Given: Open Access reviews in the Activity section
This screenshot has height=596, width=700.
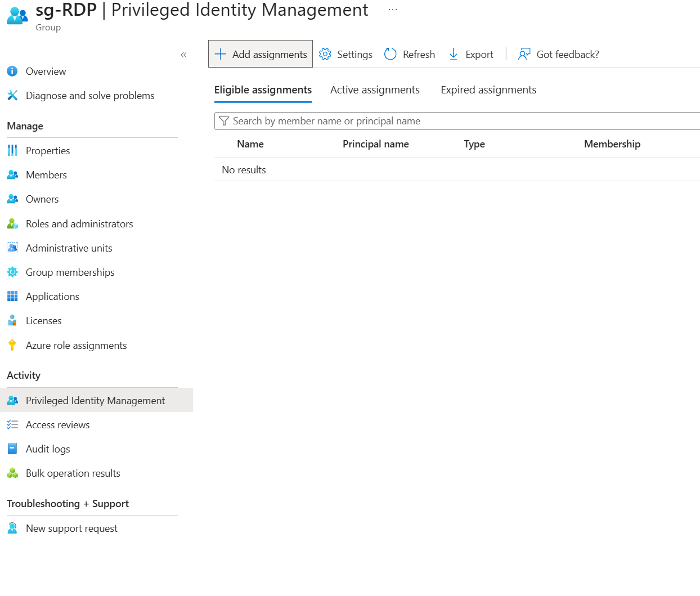Looking at the screenshot, I should point(57,425).
